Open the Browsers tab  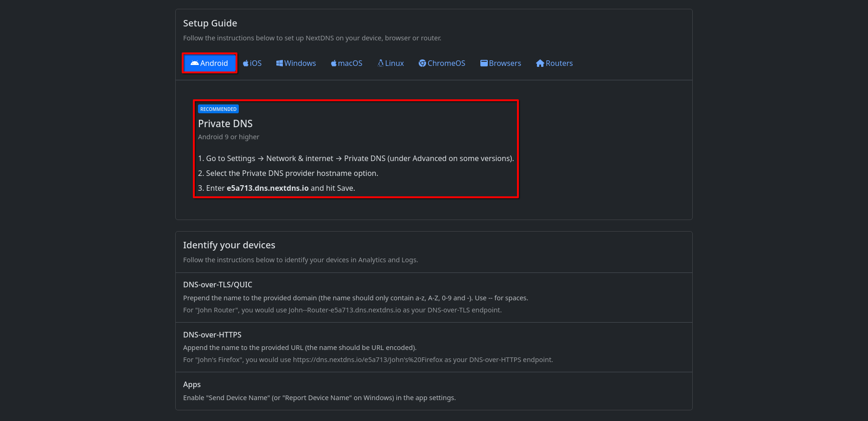tap(501, 63)
